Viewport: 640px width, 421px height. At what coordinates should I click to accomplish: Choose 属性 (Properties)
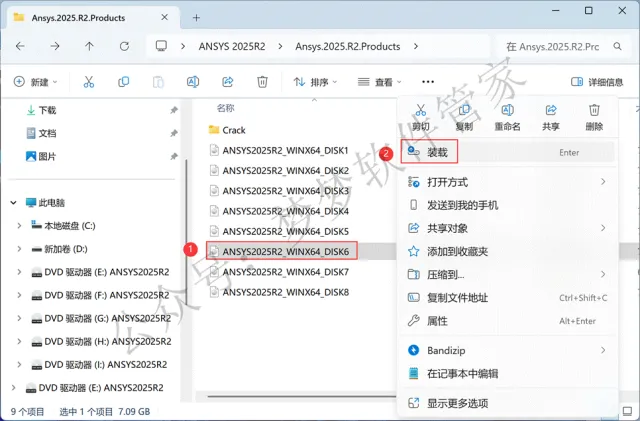[x=507, y=321]
